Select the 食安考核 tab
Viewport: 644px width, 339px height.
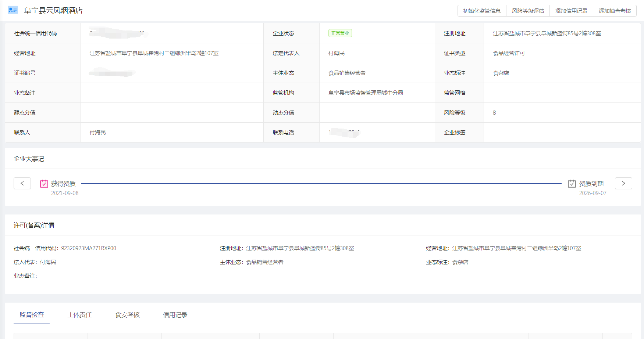click(127, 315)
